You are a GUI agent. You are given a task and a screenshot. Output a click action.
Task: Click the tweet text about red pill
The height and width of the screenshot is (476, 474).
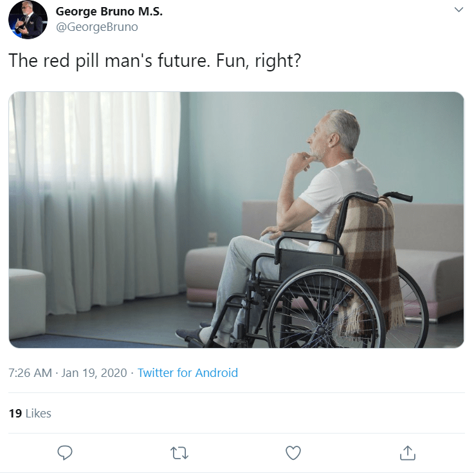(154, 62)
